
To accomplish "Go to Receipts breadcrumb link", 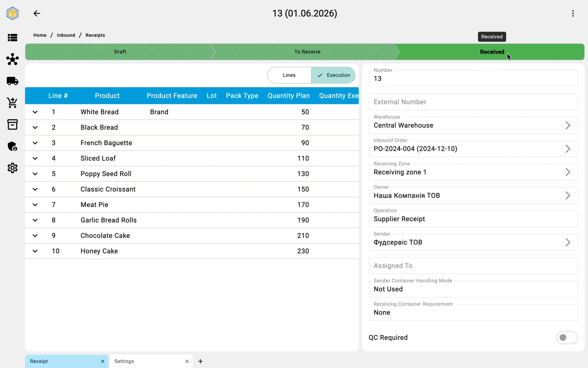I will point(95,35).
